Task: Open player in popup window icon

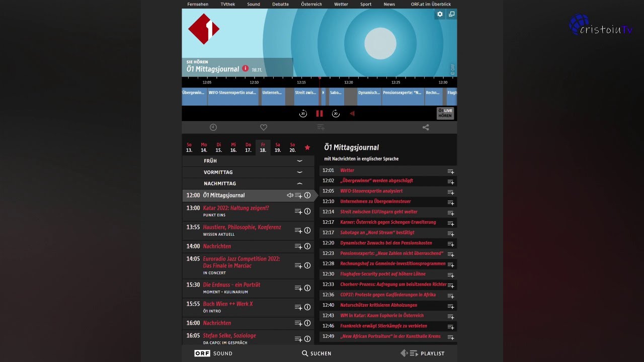Action: (x=451, y=14)
